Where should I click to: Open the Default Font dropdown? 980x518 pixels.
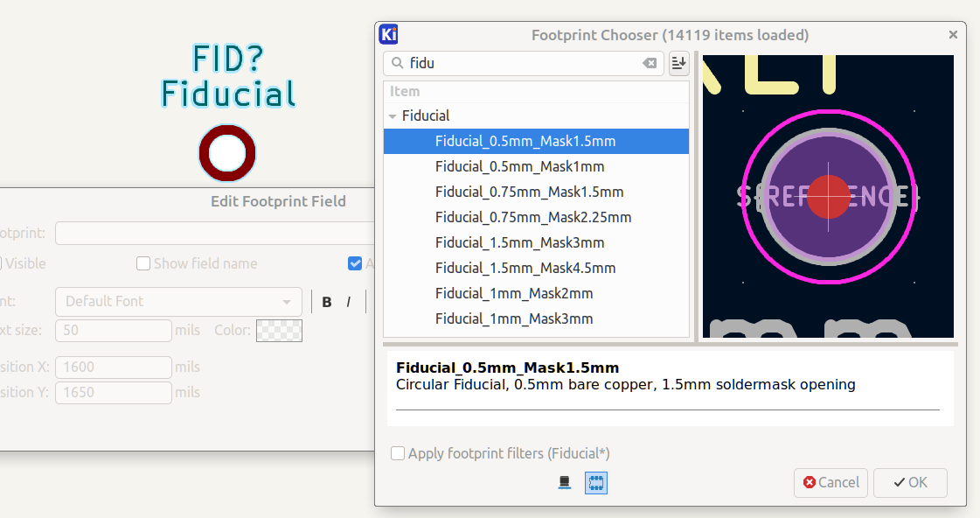(x=178, y=302)
